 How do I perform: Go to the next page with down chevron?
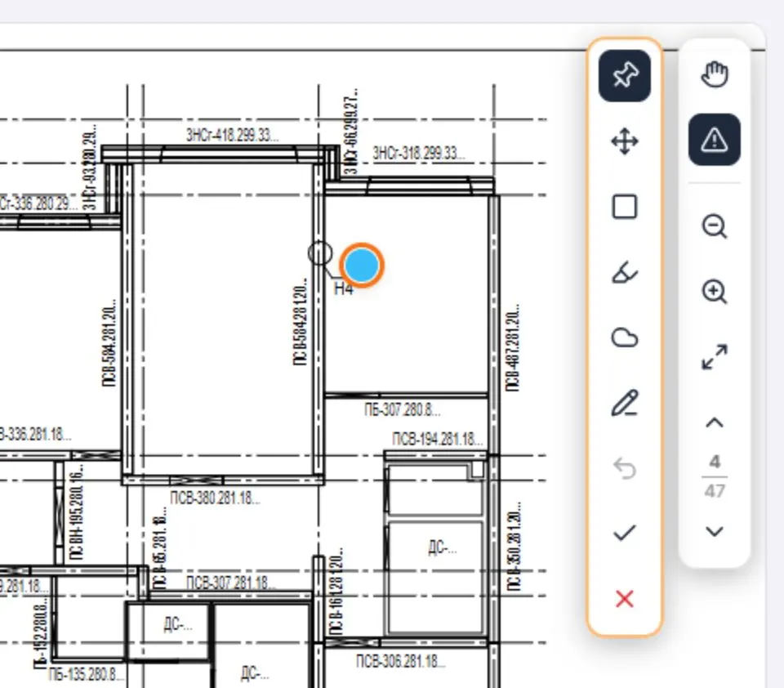715,531
